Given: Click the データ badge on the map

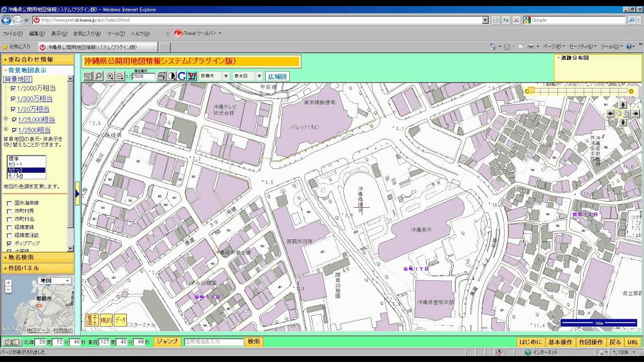Looking at the screenshot, I should [120, 320].
